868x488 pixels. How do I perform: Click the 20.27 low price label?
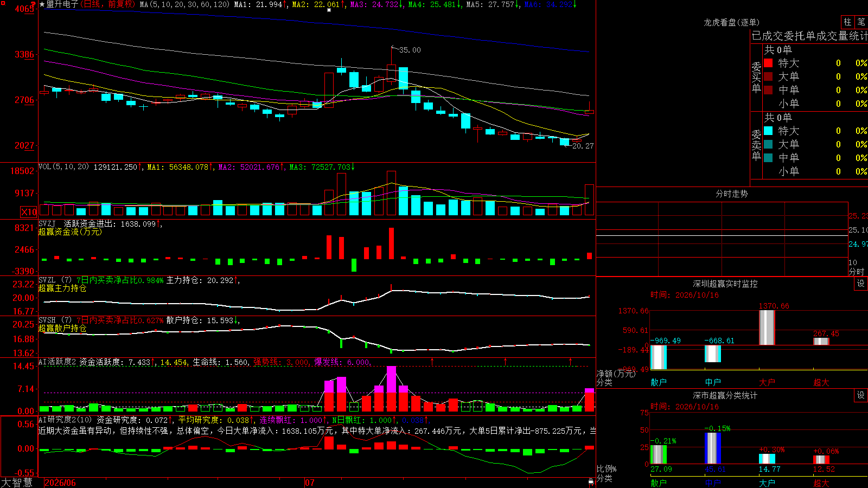pyautogui.click(x=583, y=146)
